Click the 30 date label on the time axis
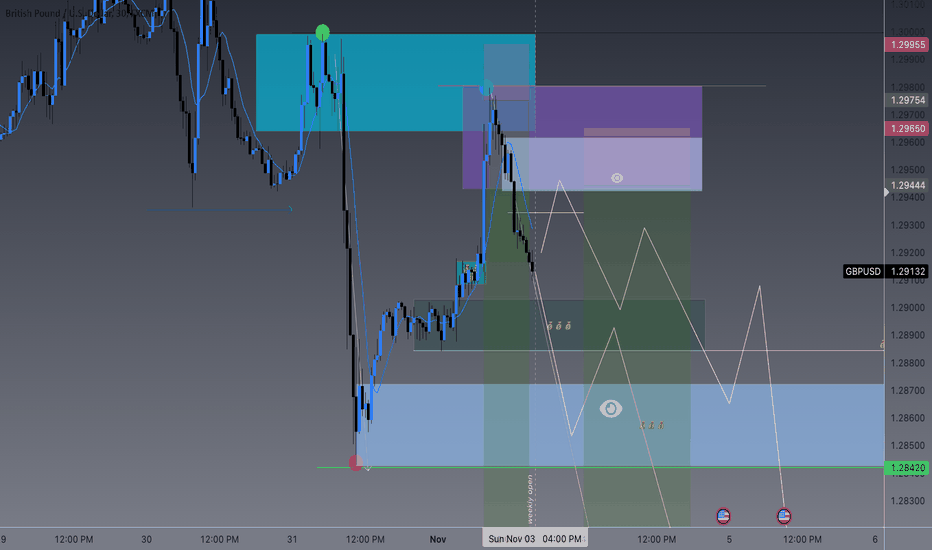The width and height of the screenshot is (932, 550). [146, 539]
